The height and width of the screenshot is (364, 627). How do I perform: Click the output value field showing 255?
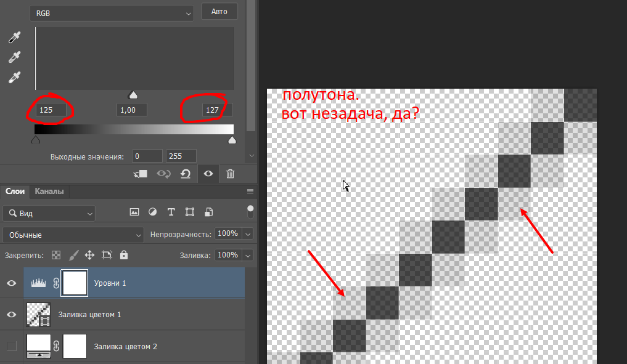pos(181,156)
